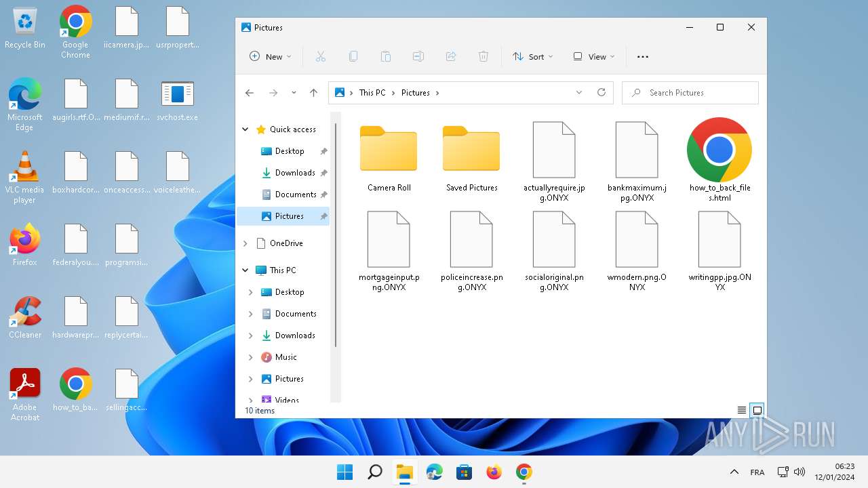868x488 pixels.
Task: Select actuallyrequire.jpg.ONYX file
Action: click(x=554, y=161)
